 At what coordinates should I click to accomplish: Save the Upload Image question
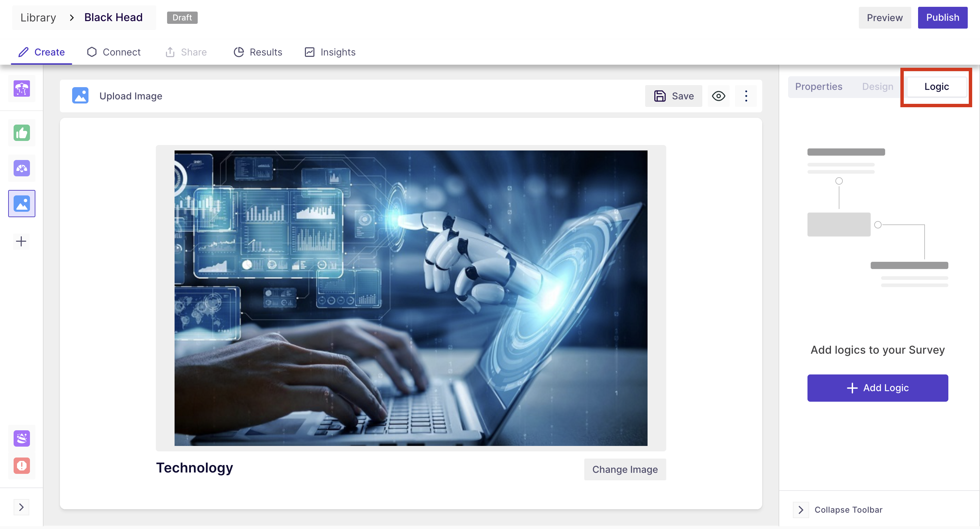(x=674, y=96)
